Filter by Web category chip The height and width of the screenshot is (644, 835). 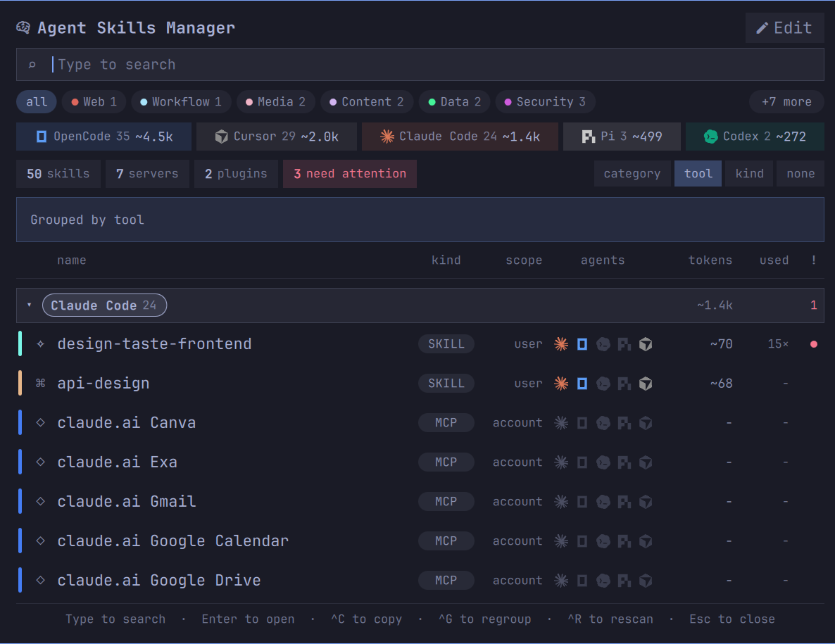click(x=94, y=101)
